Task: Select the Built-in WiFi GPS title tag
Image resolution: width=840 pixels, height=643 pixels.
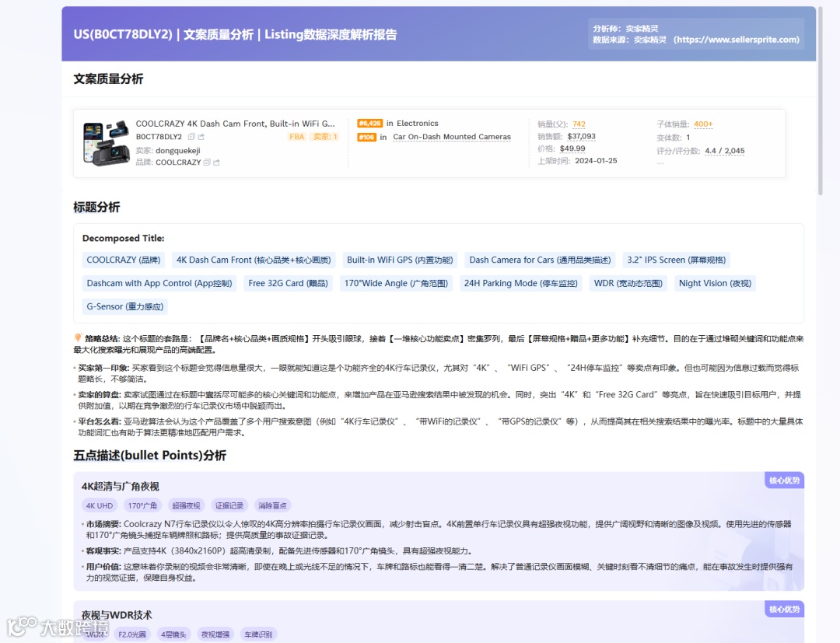Action: [400, 260]
